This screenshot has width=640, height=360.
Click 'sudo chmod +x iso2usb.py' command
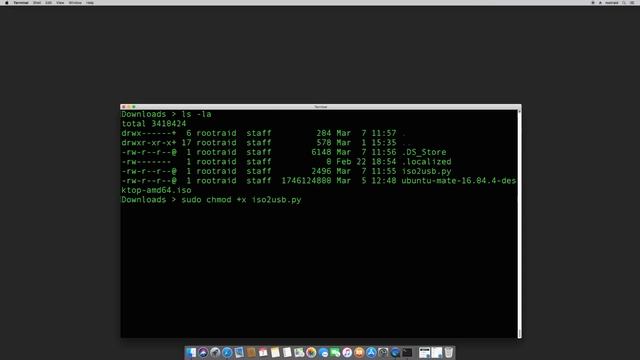(241, 200)
